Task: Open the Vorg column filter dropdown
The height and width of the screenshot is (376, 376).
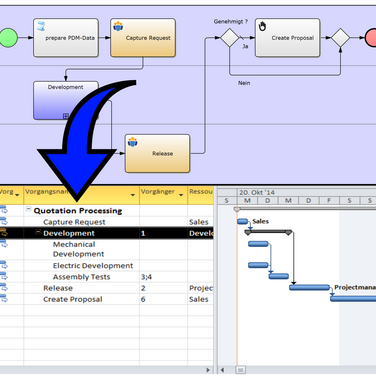Action: pyautogui.click(x=17, y=195)
